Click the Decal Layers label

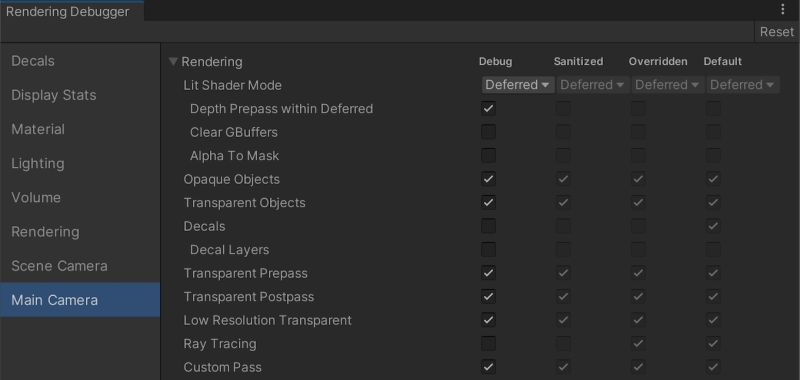click(230, 249)
